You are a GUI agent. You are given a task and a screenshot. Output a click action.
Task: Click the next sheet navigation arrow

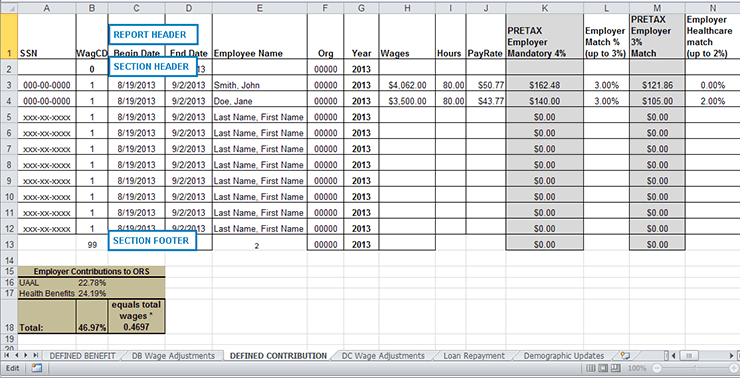click(x=25, y=355)
